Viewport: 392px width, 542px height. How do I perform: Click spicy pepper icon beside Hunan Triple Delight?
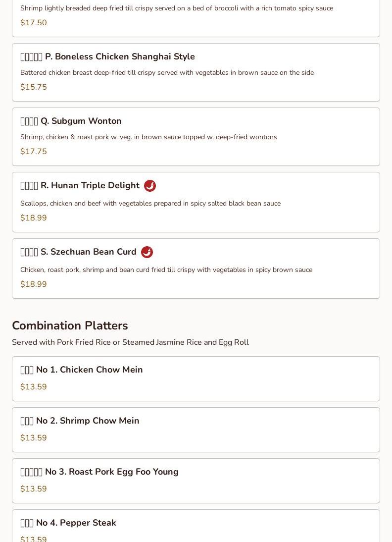click(x=150, y=186)
